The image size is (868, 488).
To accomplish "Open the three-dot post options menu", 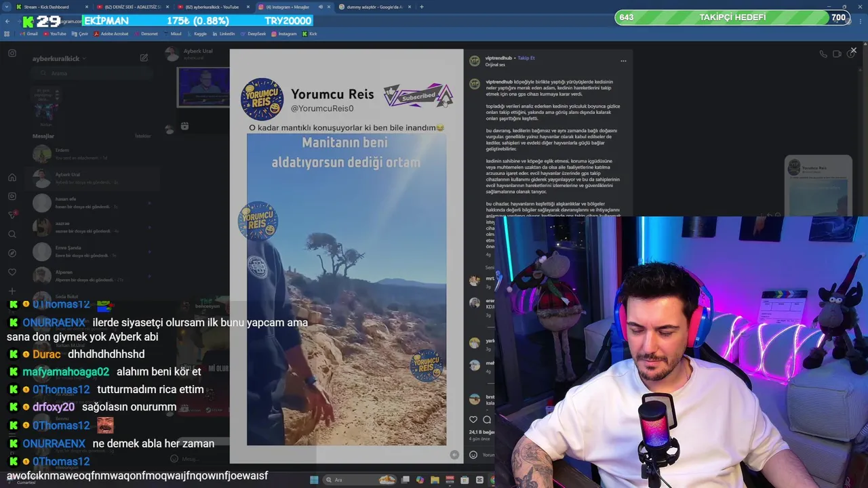I will (x=623, y=61).
